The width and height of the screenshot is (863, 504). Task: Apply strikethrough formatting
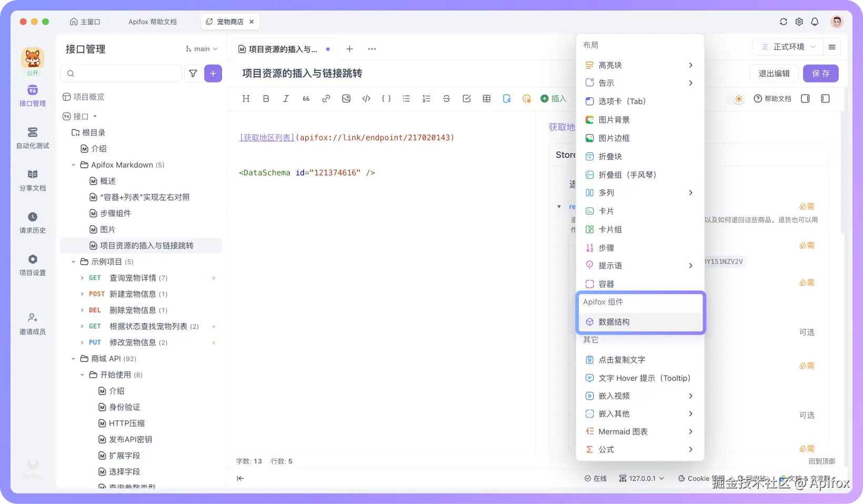point(446,98)
